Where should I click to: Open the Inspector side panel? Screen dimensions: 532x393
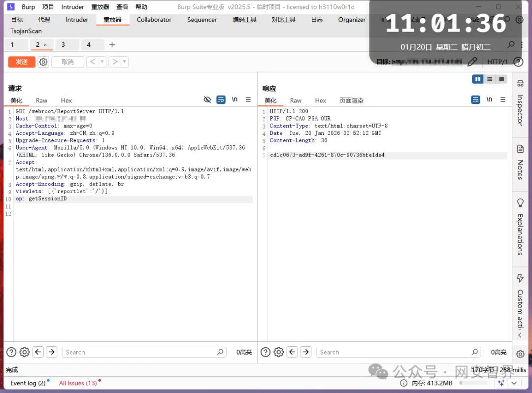(x=520, y=103)
